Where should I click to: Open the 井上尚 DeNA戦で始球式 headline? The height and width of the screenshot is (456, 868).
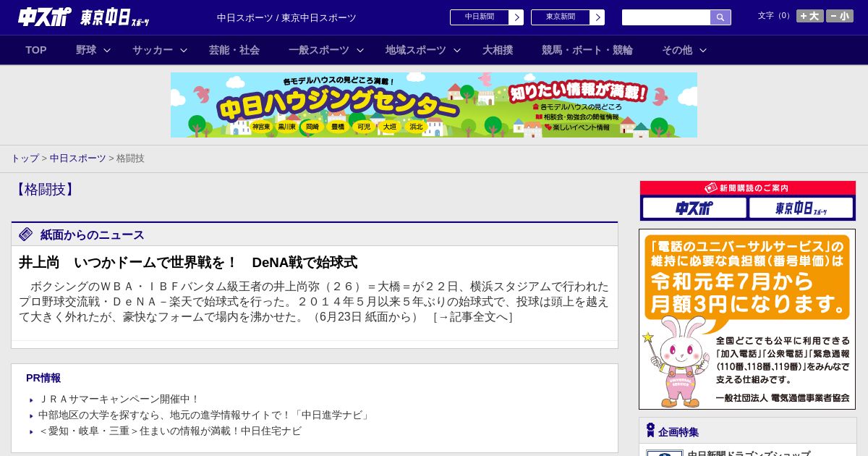point(188,262)
